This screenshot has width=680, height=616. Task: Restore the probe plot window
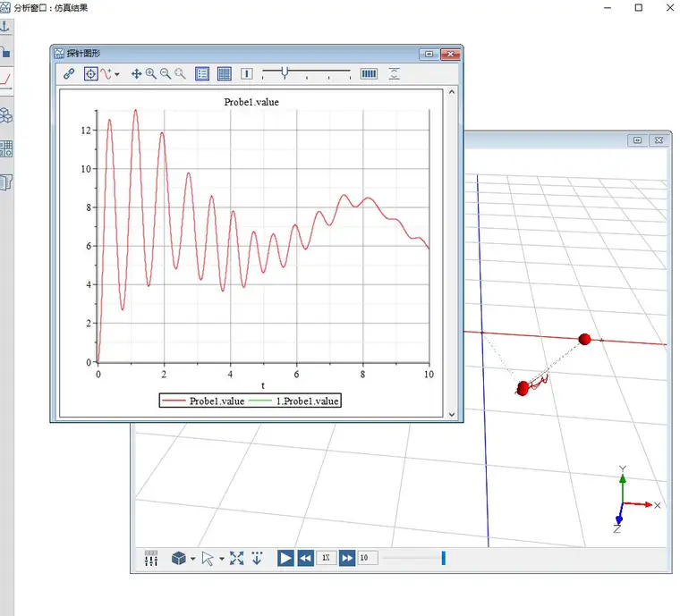[x=429, y=54]
